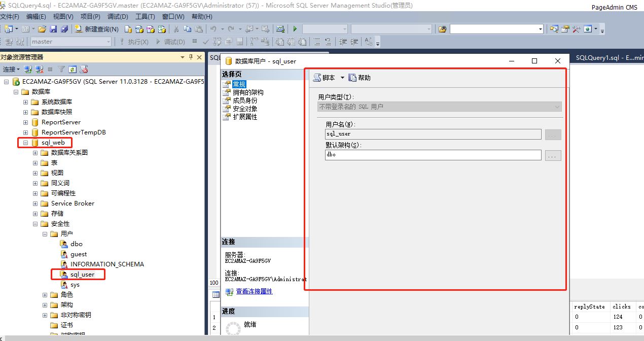Click the Open File folder icon
The height and width of the screenshot is (341, 644).
pos(42,29)
